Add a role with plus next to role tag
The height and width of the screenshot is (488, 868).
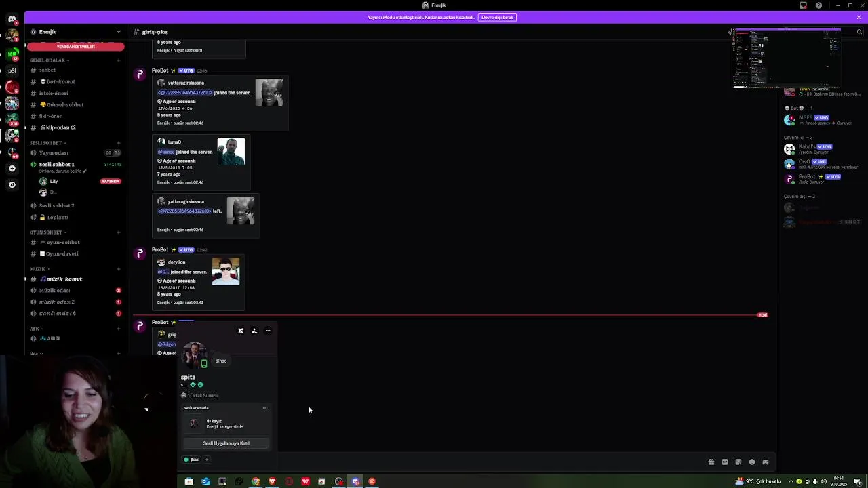coord(207,460)
